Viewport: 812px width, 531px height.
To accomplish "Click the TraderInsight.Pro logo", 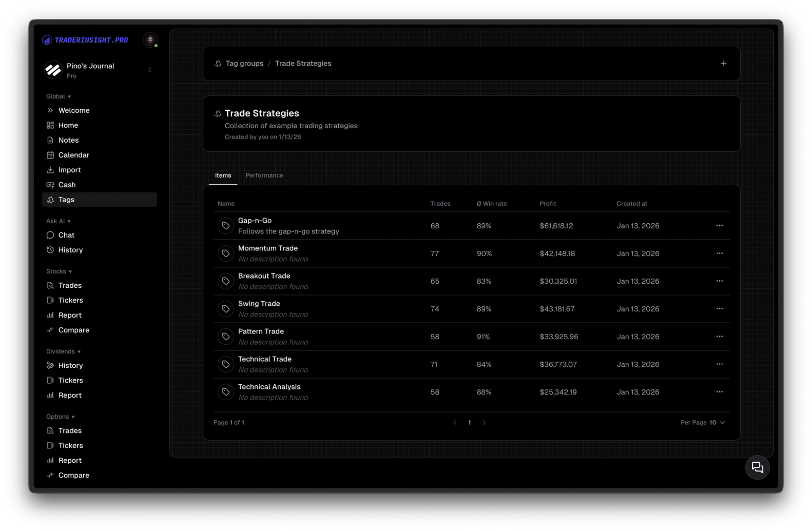I will [85, 40].
